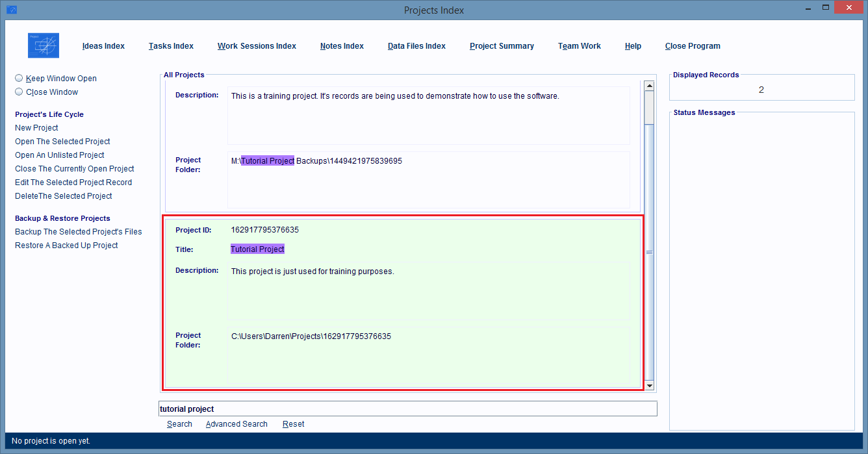Click the scrollbar down arrow in project list
Viewport: 868px width, 454px height.
coord(648,386)
